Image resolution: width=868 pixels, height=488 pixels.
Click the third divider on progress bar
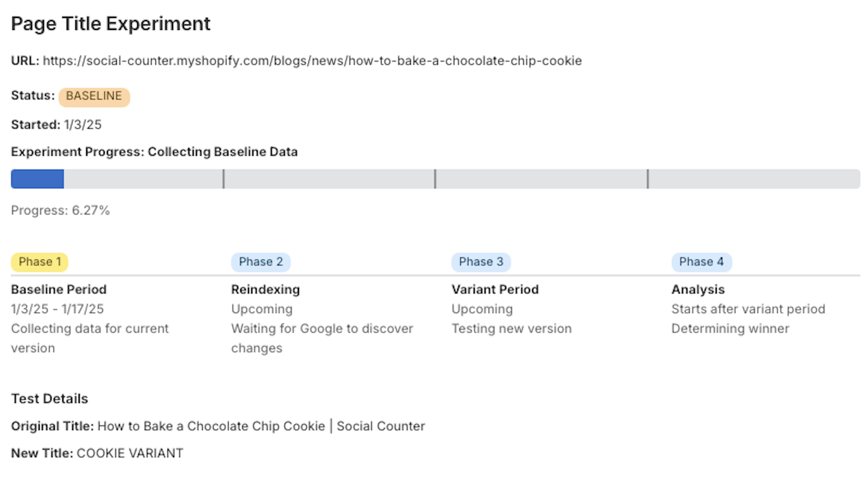click(648, 179)
